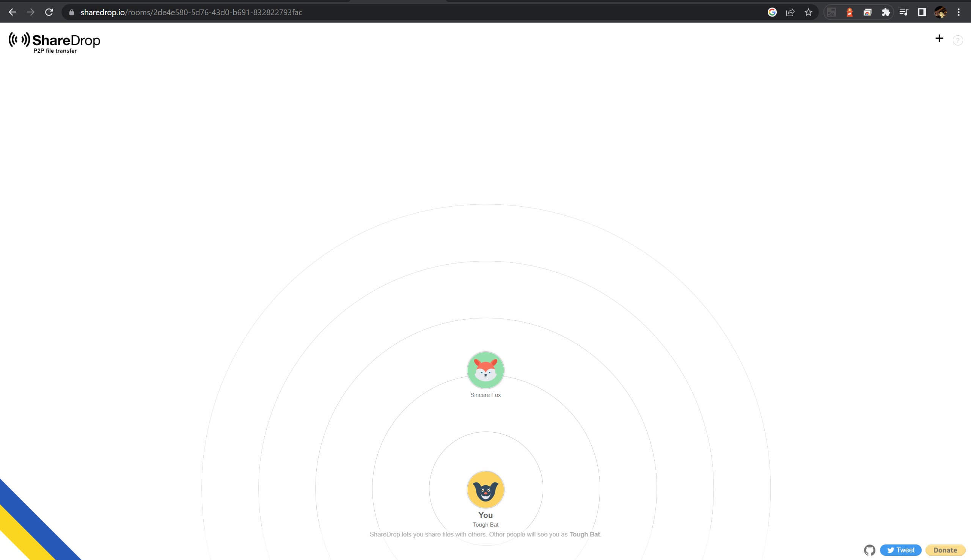Click the Google account profile icon

click(941, 11)
